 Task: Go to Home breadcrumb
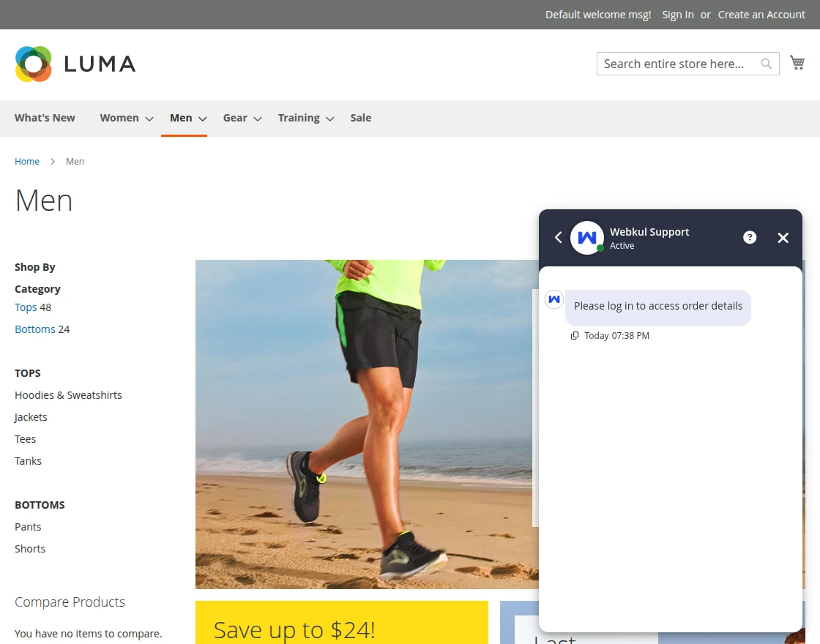(27, 162)
